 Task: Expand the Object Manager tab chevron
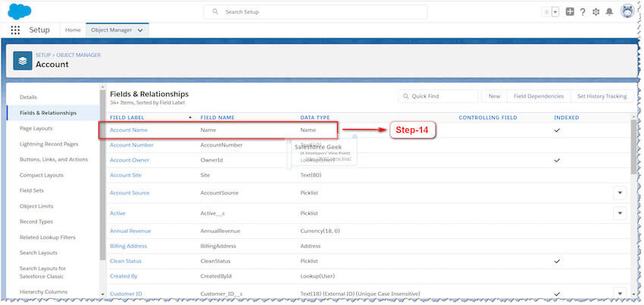tap(140, 30)
